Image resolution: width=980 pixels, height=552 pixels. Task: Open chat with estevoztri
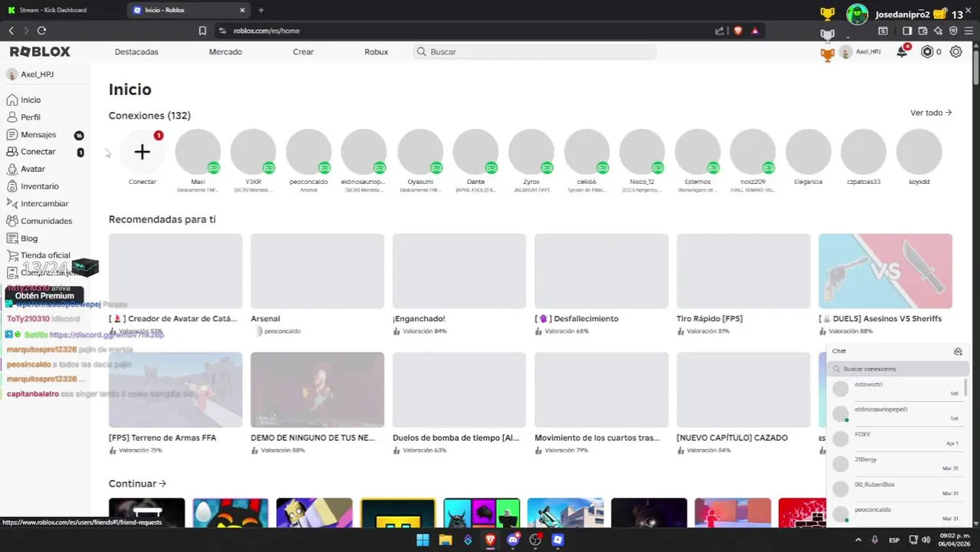point(898,389)
